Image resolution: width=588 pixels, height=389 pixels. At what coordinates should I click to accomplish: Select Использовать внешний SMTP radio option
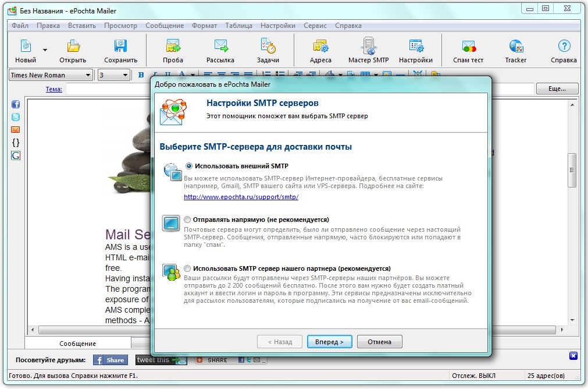(x=189, y=166)
